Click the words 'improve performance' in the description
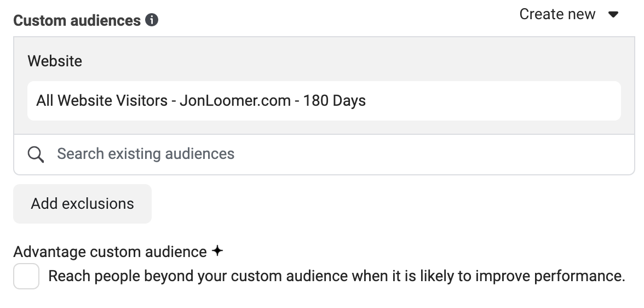This screenshot has width=644, height=308. coord(550,276)
